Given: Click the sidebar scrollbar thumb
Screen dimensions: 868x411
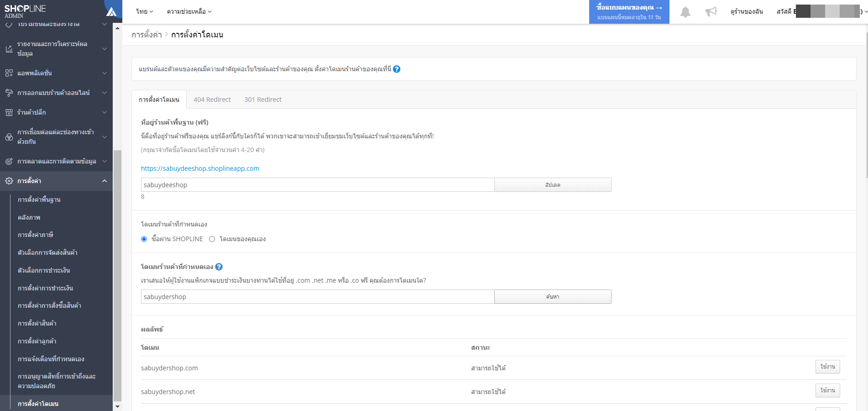Looking at the screenshot, I should (117, 275).
